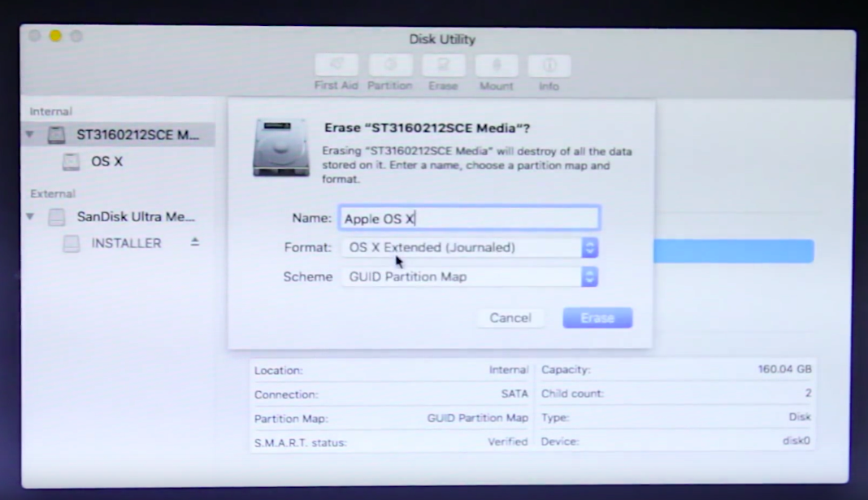Screen dimensions: 868x500
Task: Click the "Internal" location value
Action: [508, 370]
